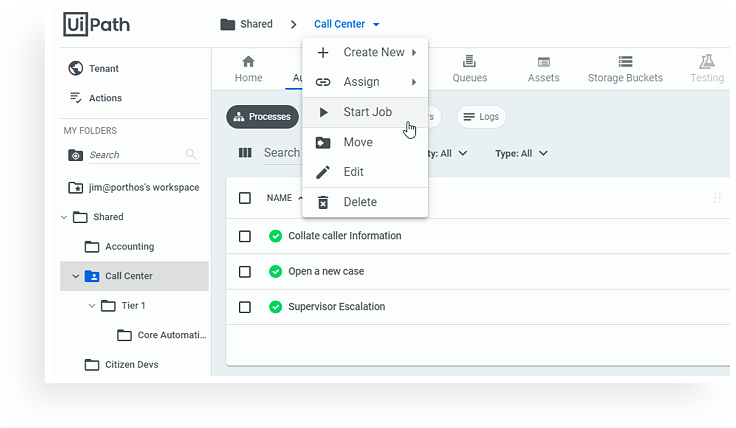This screenshot has width=736, height=428.
Task: Select the Accounting folder icon
Action: 92,247
